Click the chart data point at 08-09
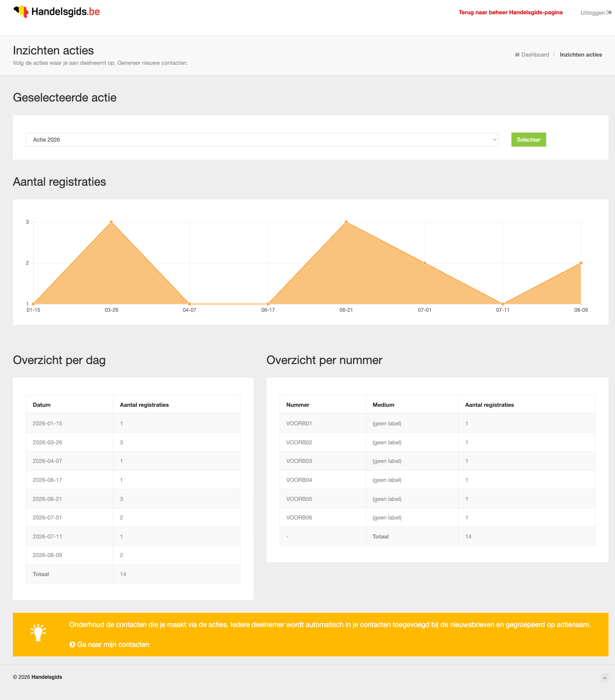 coord(581,263)
